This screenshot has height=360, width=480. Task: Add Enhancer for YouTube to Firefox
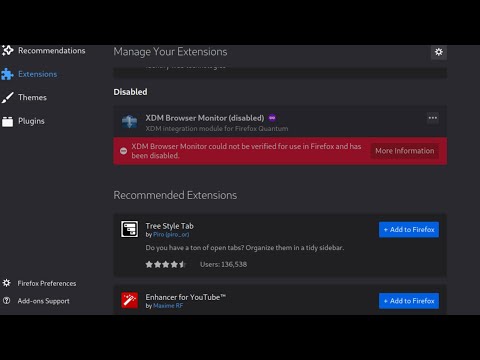click(x=409, y=301)
